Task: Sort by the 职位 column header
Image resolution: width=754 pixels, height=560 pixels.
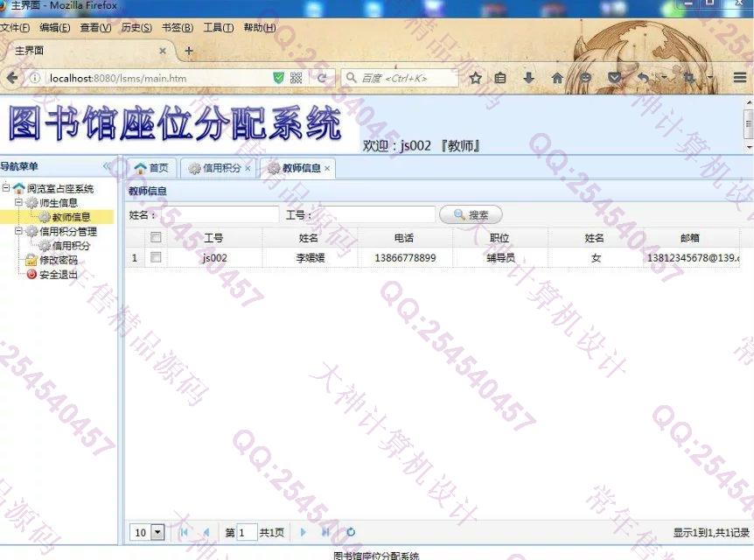Action: 499,238
